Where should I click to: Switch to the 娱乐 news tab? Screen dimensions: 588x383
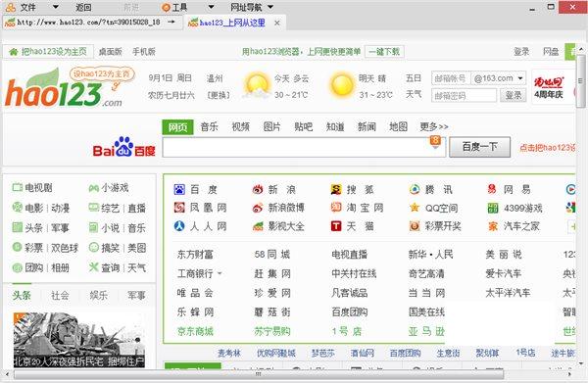(99, 295)
